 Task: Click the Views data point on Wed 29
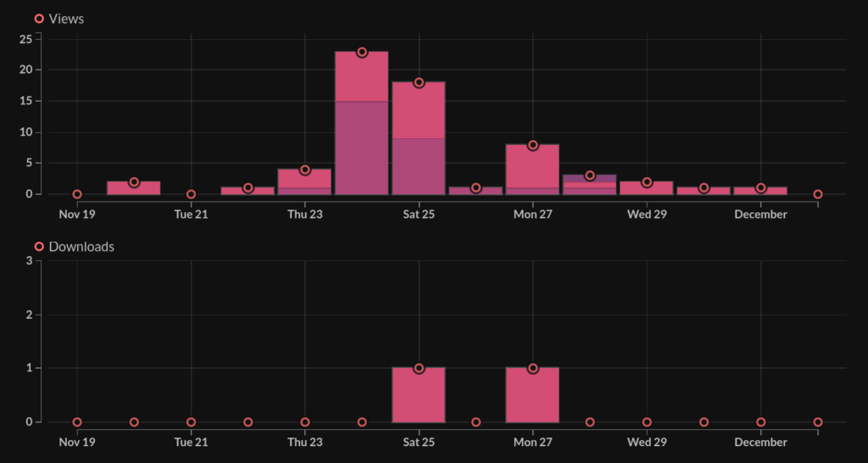pos(647,182)
